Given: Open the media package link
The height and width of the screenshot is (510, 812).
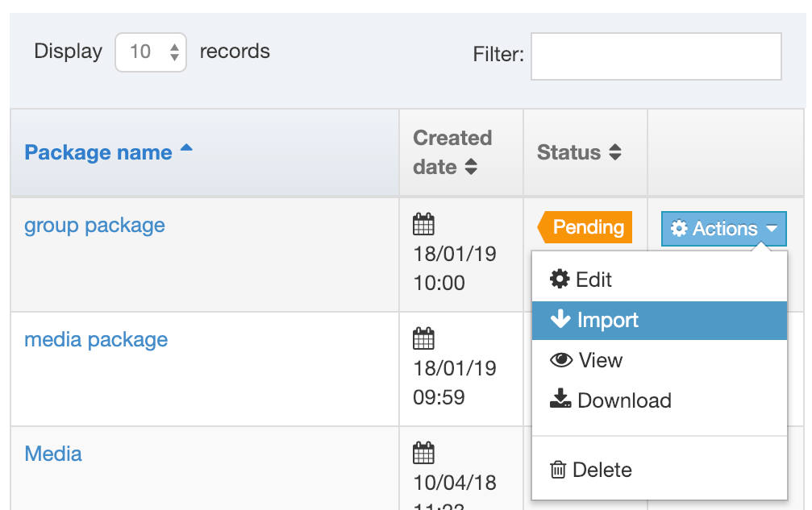Looking at the screenshot, I should (x=96, y=339).
